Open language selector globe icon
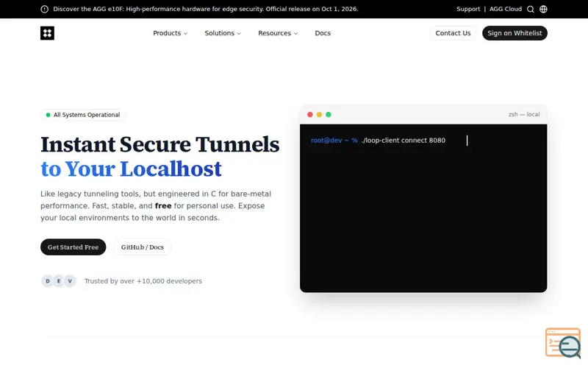Screen dimensions: 588x368 pyautogui.click(x=543, y=9)
